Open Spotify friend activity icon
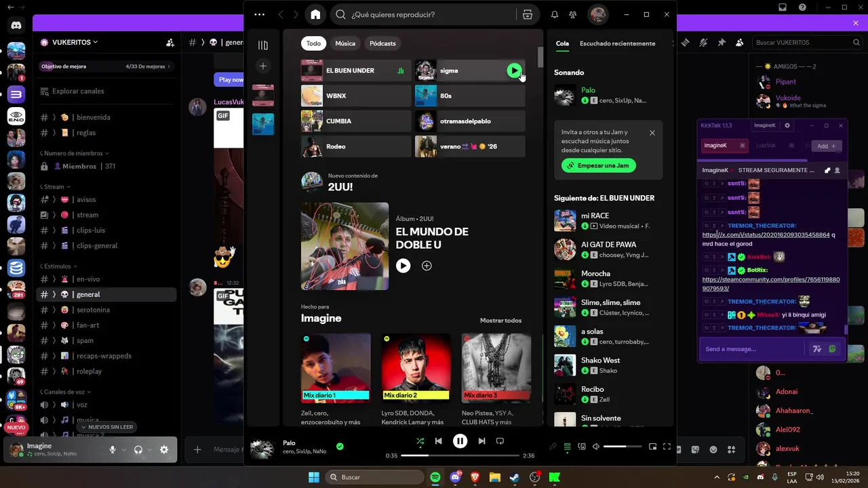 click(x=573, y=14)
